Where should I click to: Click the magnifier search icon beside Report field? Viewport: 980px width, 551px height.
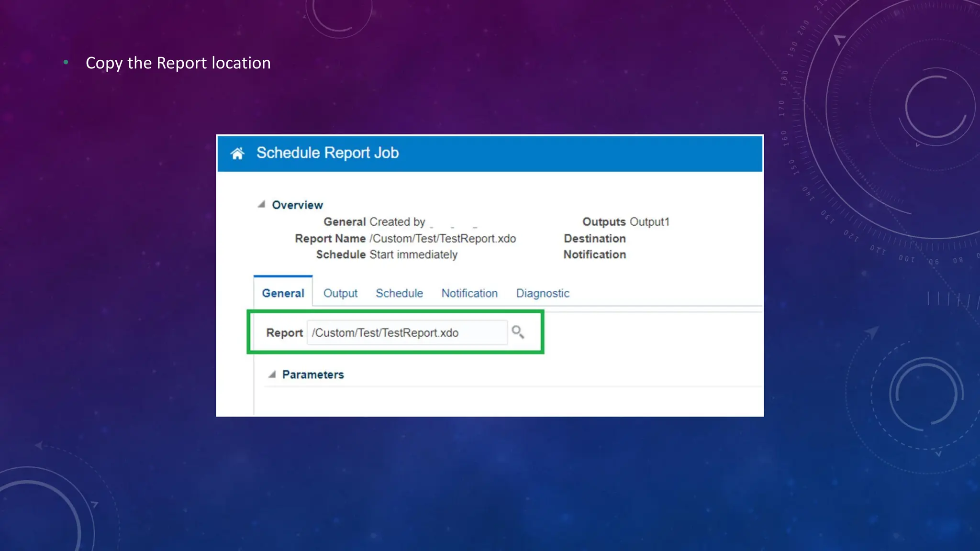coord(518,332)
